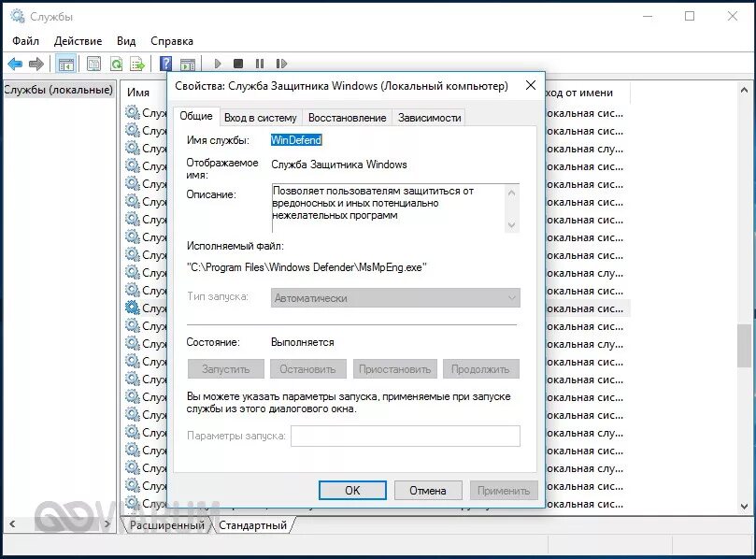The width and height of the screenshot is (756, 559).
Task: Switch to the Вход в систему tab
Action: click(x=261, y=118)
